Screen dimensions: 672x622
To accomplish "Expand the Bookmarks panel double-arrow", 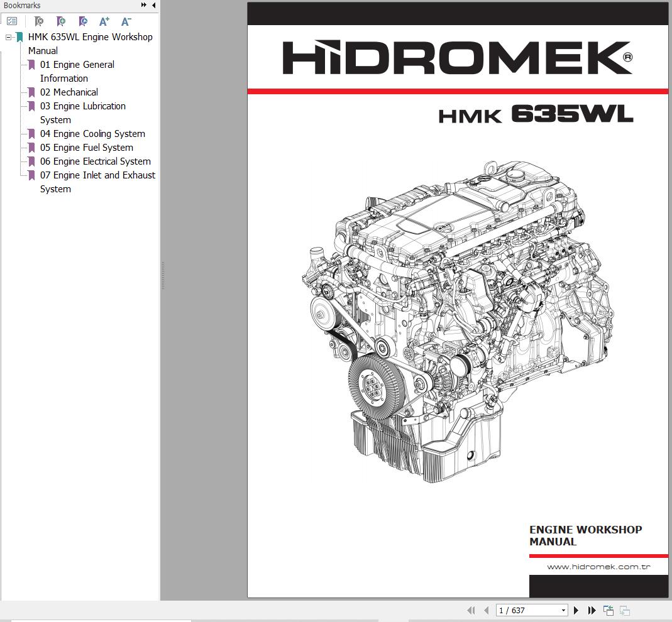I will click(144, 5).
